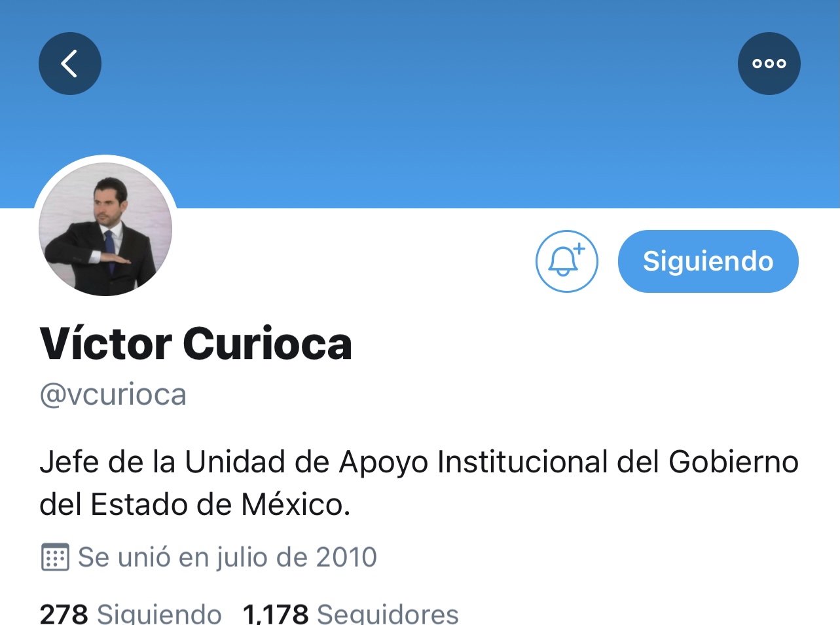This screenshot has width=840, height=625.
Task: Click the 1,178 followers count number
Action: pos(276,615)
